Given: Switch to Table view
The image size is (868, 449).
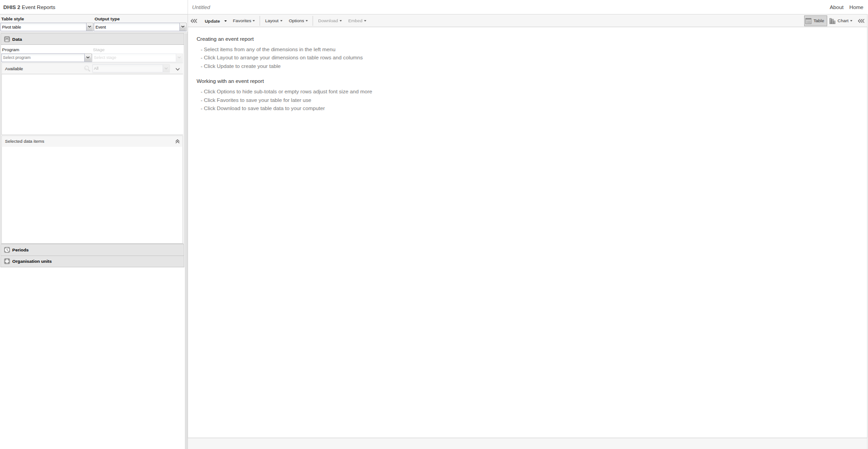Looking at the screenshot, I should (x=815, y=21).
